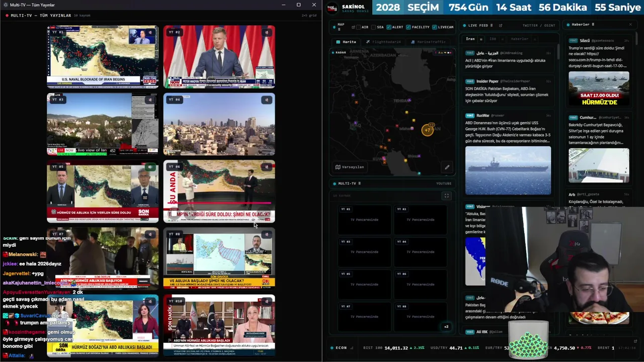Click the YT #8 map broadcast tile
This screenshot has width=644, height=362.
coord(219,258)
